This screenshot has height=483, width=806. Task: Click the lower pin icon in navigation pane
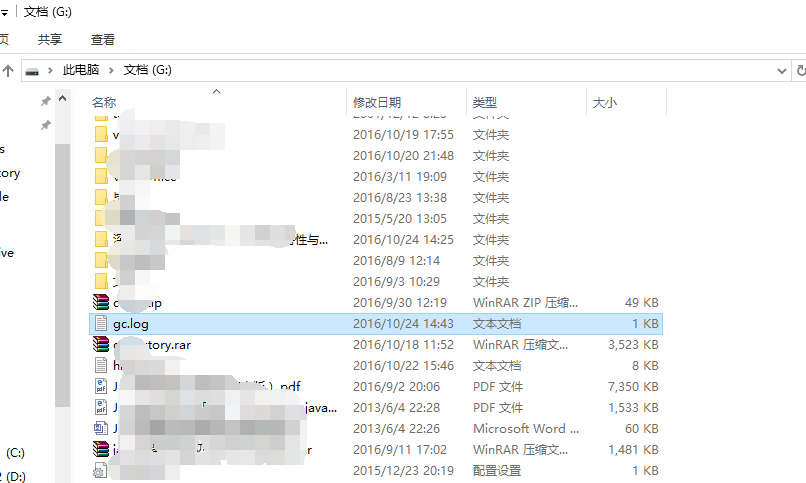46,125
